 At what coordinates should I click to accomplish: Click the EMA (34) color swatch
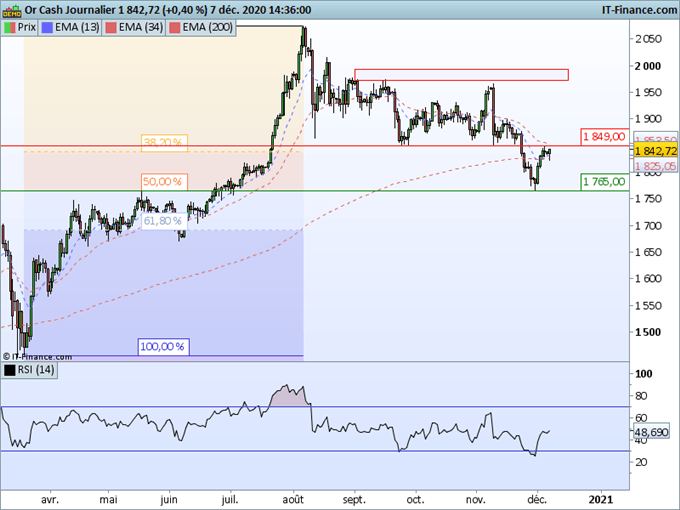pyautogui.click(x=111, y=28)
